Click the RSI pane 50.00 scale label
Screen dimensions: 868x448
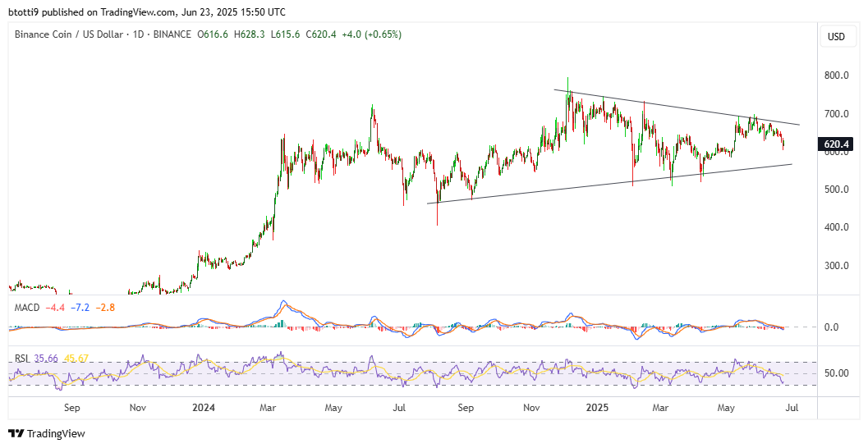(836, 373)
